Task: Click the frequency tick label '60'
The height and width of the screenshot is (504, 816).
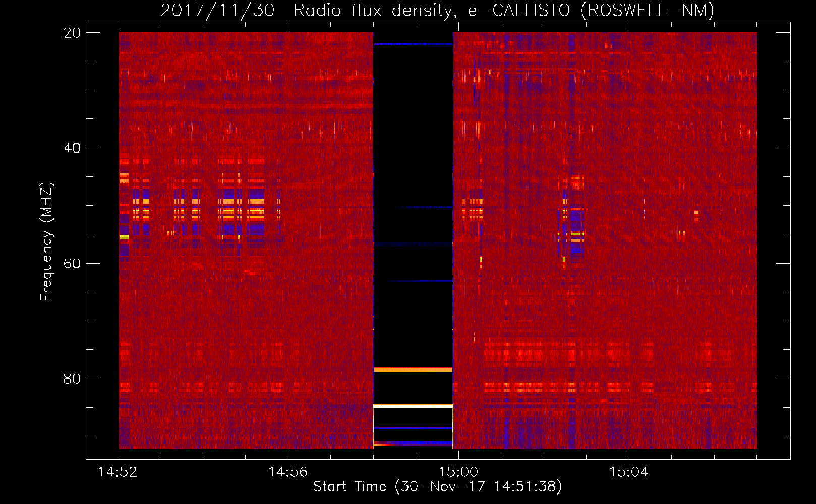Action: 72,264
